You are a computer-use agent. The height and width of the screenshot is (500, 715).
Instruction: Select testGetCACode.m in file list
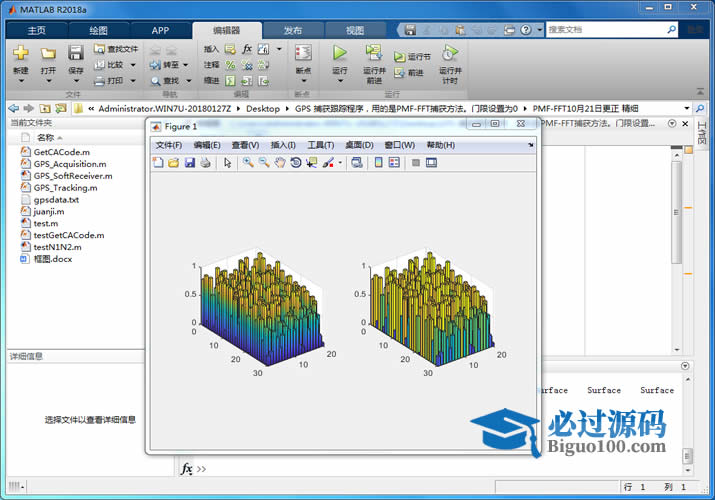[68, 235]
